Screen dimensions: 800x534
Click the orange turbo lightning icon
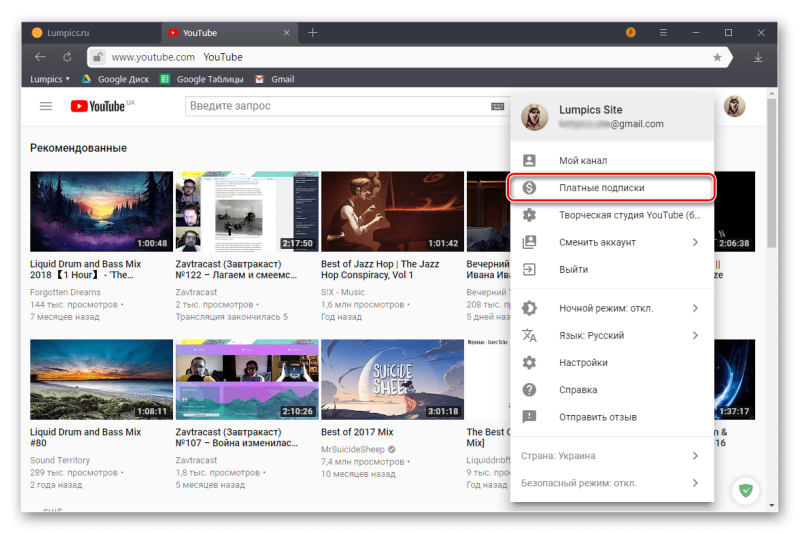point(631,33)
